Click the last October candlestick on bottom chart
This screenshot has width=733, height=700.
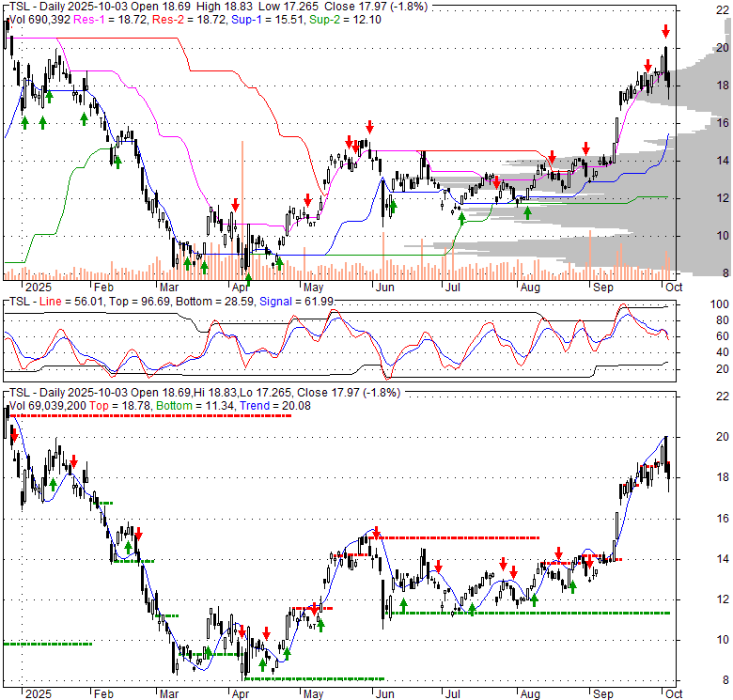[x=669, y=476]
